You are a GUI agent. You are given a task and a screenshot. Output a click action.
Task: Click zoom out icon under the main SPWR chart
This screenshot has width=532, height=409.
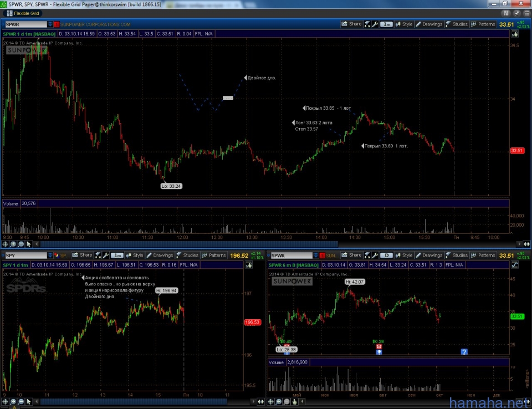[x=21, y=244]
